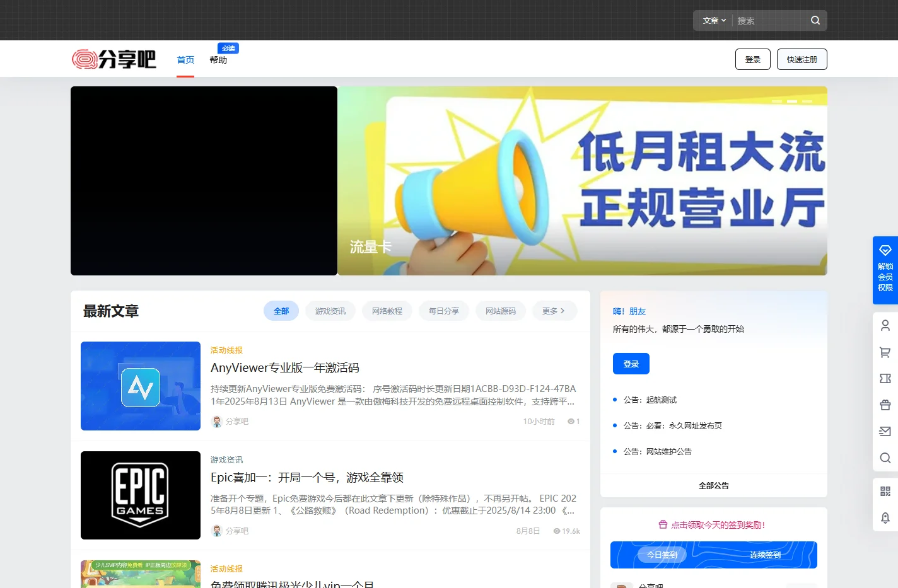Select the 网络教程 filter tab

(x=387, y=311)
